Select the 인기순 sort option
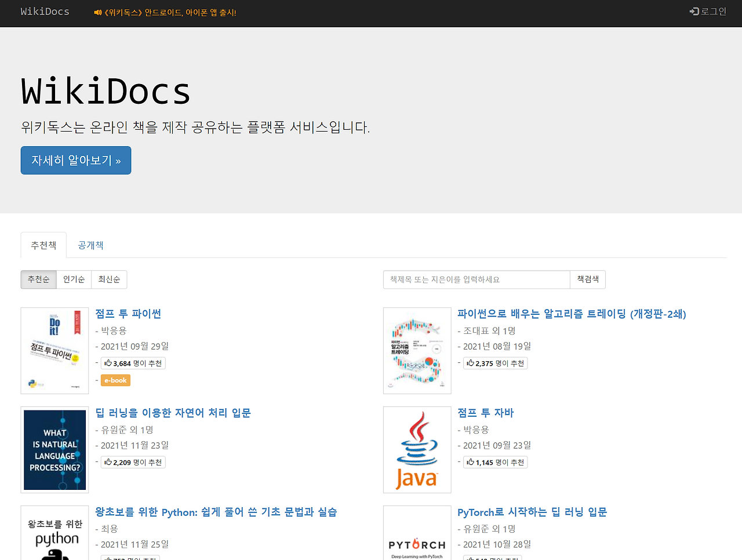The height and width of the screenshot is (560, 742). [x=74, y=279]
